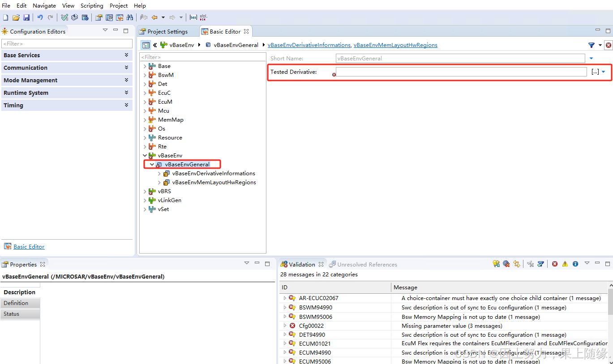Click the Undo arrow icon
The image size is (613, 364).
40,17
